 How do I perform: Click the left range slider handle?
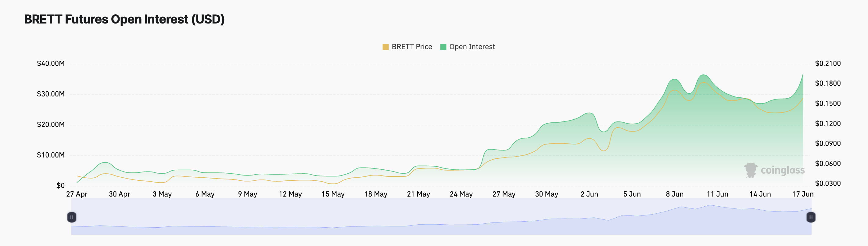coord(72,217)
